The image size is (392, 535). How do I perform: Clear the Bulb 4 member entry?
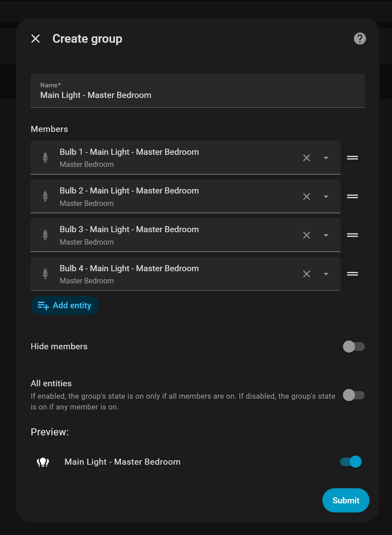[306, 274]
